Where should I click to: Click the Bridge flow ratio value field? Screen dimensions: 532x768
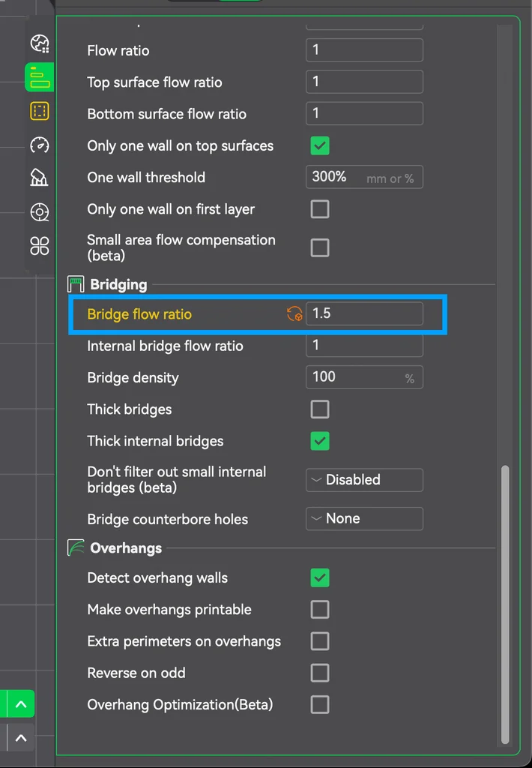[x=364, y=313]
